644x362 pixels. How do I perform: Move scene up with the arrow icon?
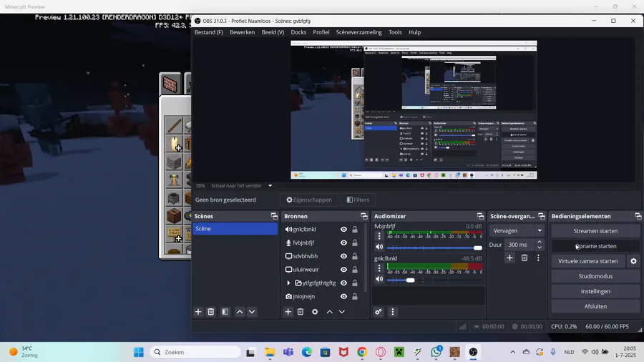240,312
